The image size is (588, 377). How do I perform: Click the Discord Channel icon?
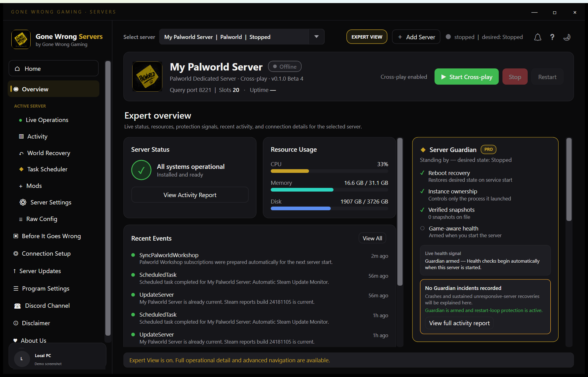[x=17, y=306]
